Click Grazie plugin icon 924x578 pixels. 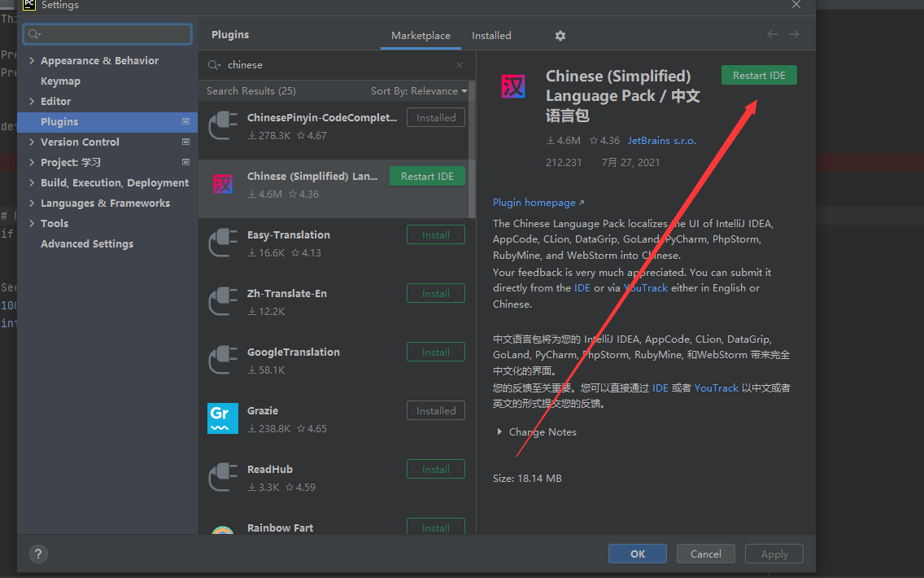223,418
